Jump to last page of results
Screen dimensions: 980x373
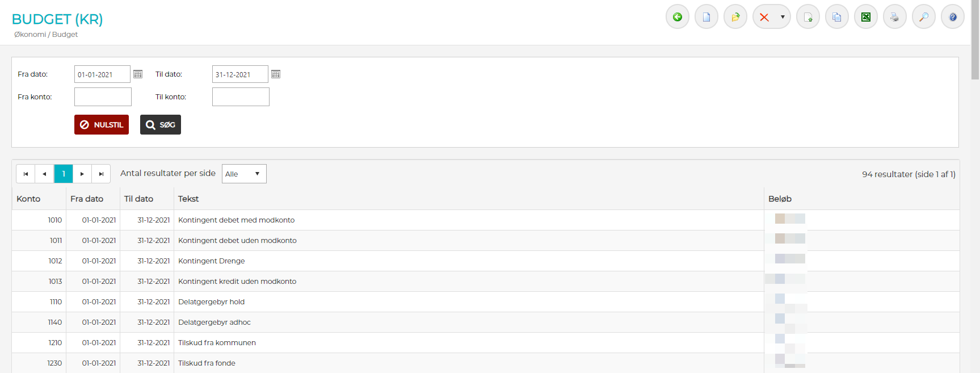pos(101,174)
